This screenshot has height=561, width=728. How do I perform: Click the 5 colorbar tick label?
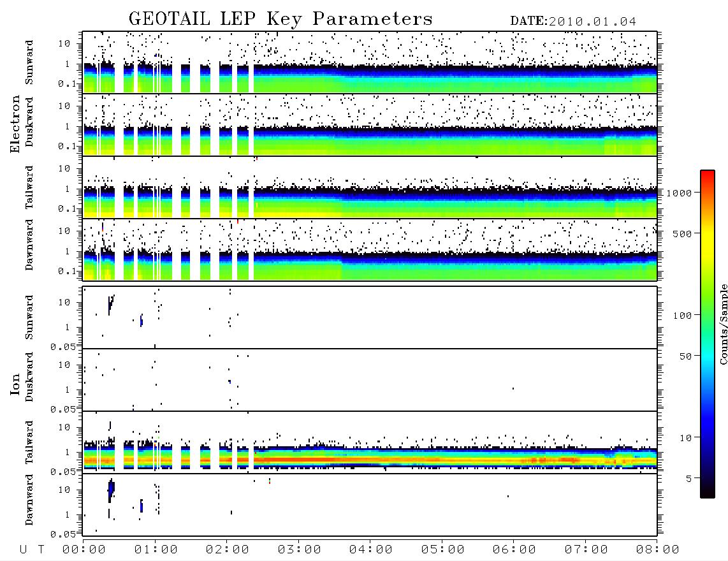689,479
